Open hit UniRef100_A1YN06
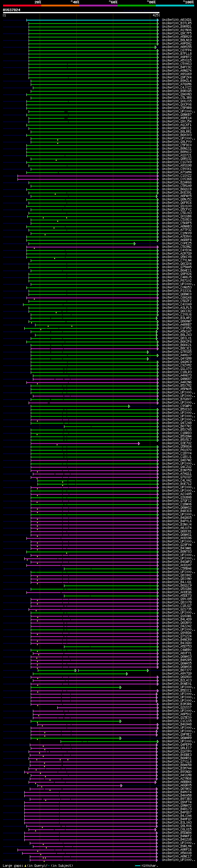Viewport: 197px width, 868px height. click(x=176, y=30)
